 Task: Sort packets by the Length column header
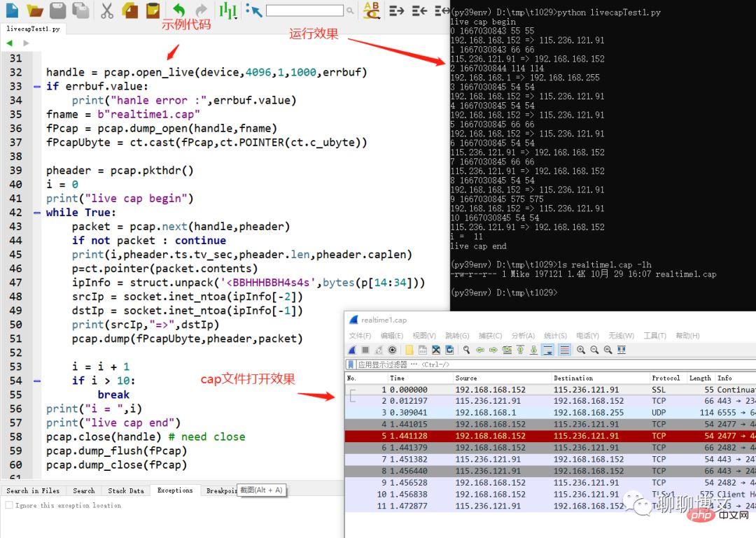point(700,378)
